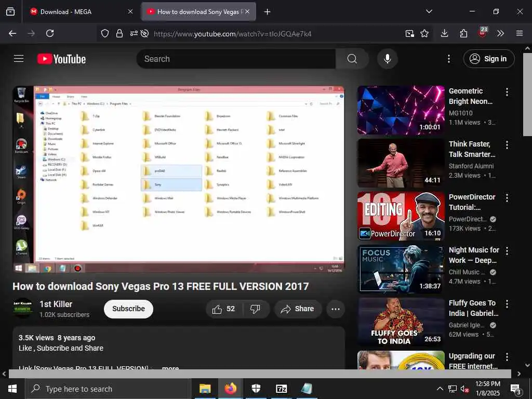The height and width of the screenshot is (399, 532).
Task: Open YouTube settings three-dot menu
Action: pyautogui.click(x=448, y=59)
